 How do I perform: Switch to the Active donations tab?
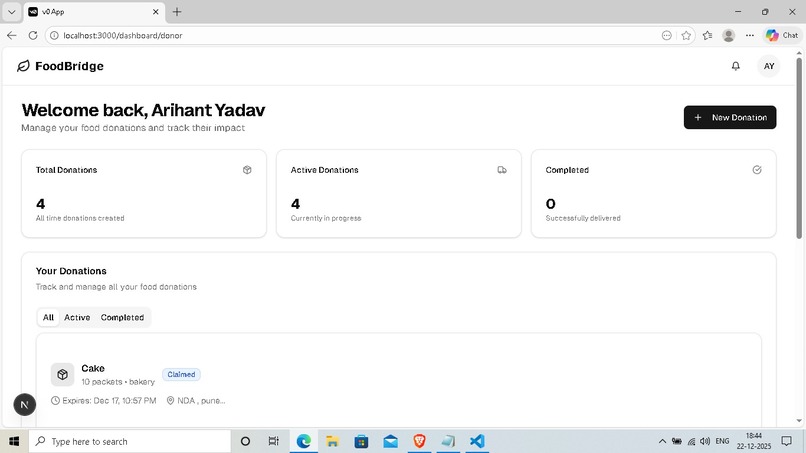click(x=77, y=317)
